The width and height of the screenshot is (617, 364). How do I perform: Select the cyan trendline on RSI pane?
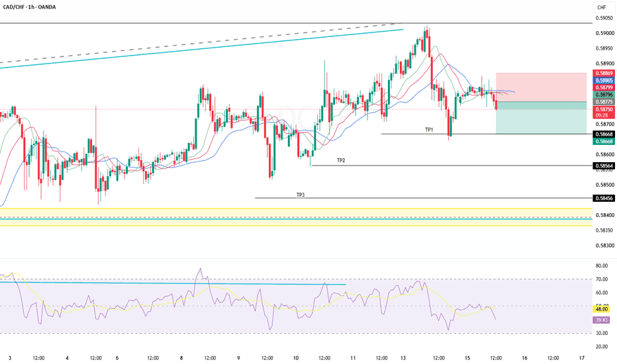tap(173, 283)
